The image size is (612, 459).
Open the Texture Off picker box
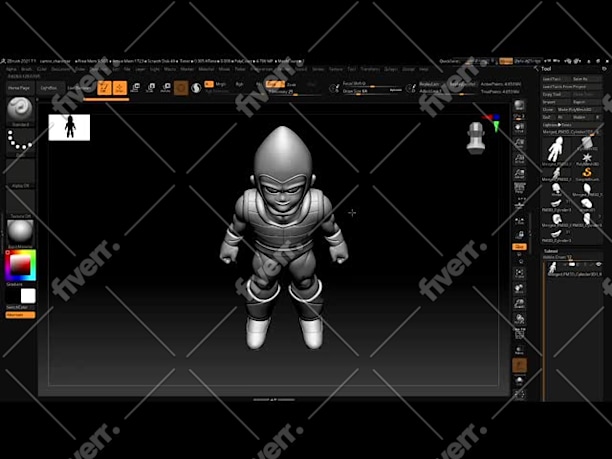pyautogui.click(x=20, y=202)
